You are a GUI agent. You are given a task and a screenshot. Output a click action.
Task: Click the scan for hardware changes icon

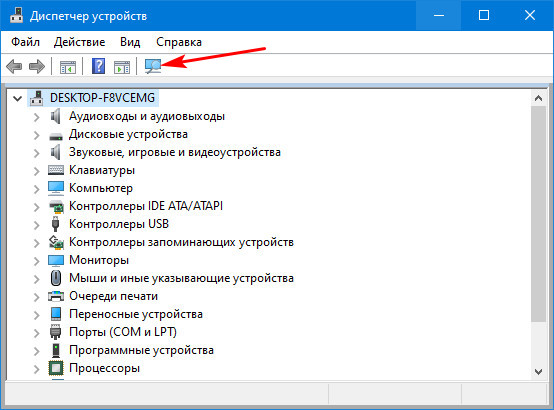153,66
